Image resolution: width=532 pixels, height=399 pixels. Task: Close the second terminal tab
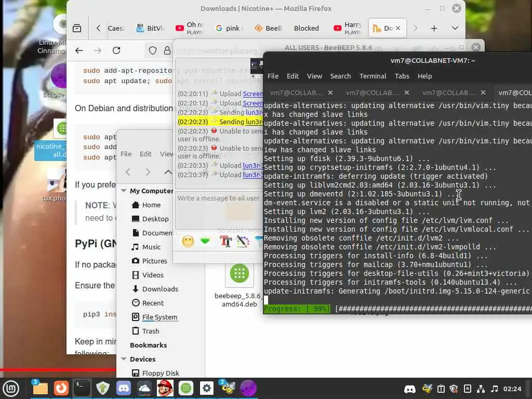pos(407,92)
